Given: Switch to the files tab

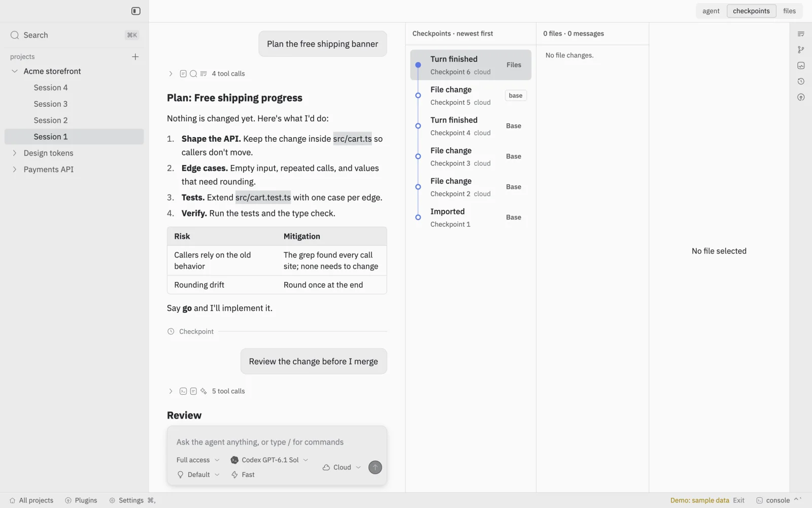Looking at the screenshot, I should [789, 11].
